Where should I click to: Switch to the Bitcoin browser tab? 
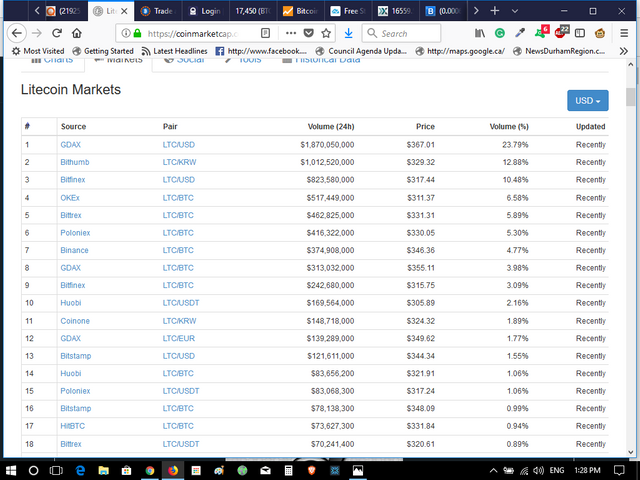coord(300,11)
